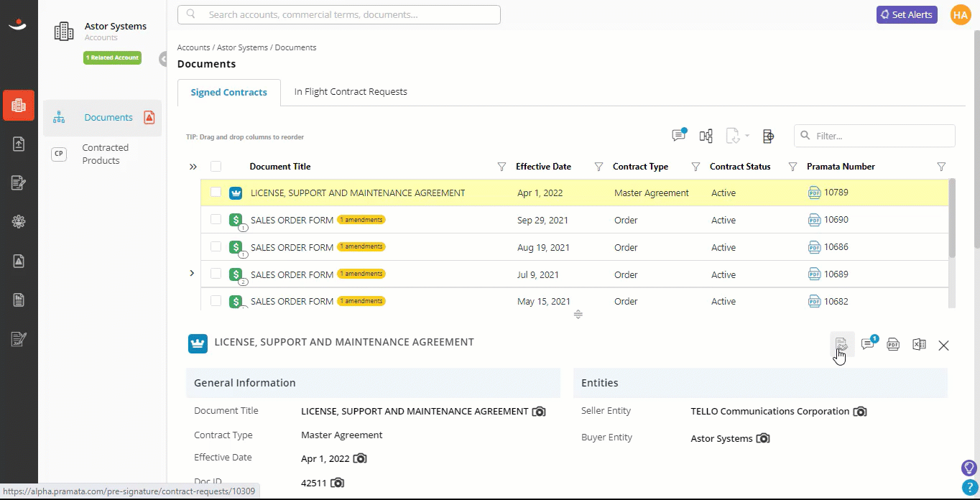Open the HA user avatar menu
This screenshot has height=500, width=980.
960,14
